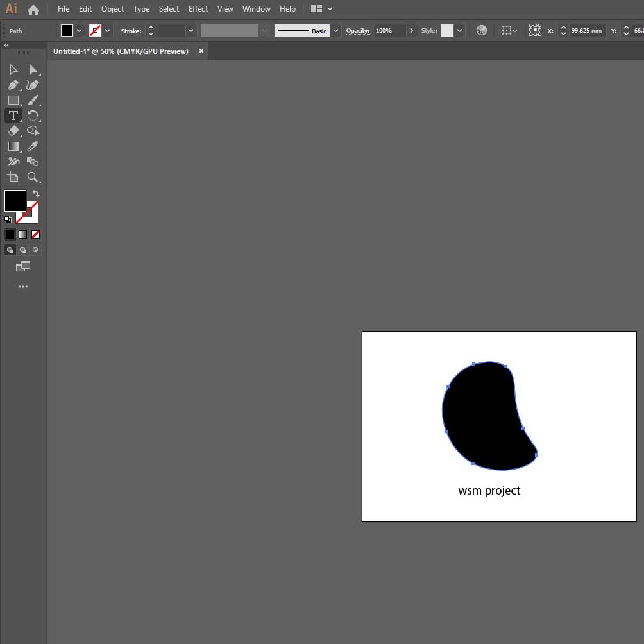The height and width of the screenshot is (644, 644).
Task: Open the Window menu
Action: click(x=256, y=9)
